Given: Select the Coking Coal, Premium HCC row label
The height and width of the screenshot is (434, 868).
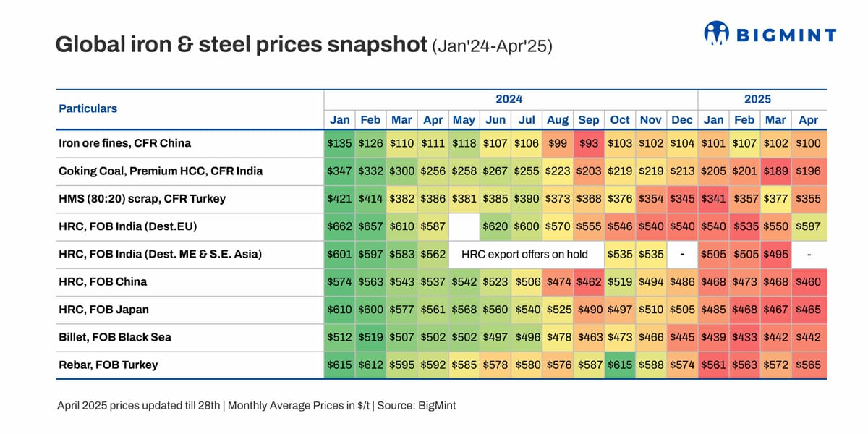Looking at the screenshot, I should 161,171.
